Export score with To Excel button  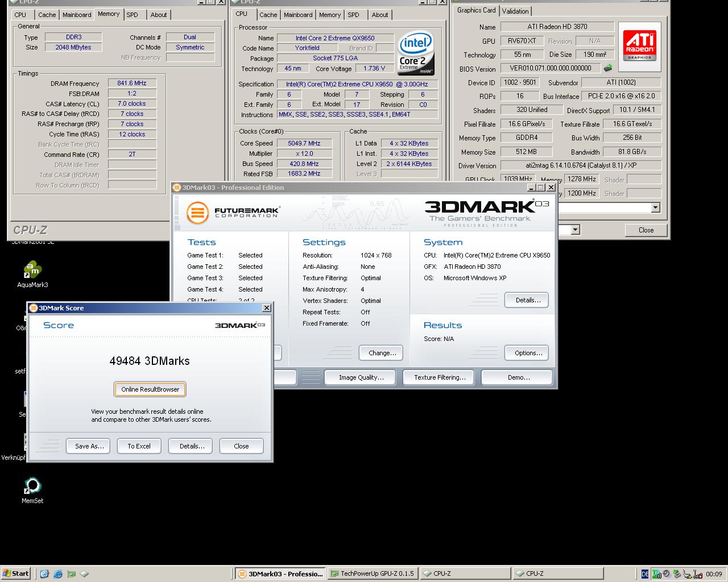pos(139,446)
